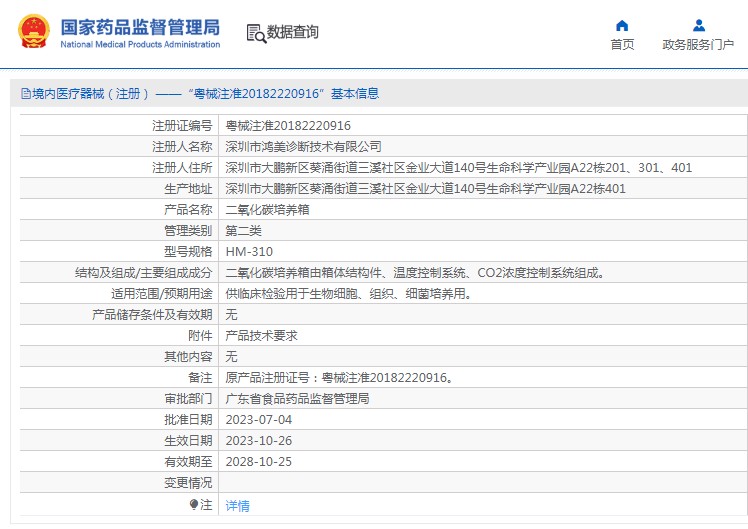
Task: Select model value HM-310
Action: [x=249, y=251]
